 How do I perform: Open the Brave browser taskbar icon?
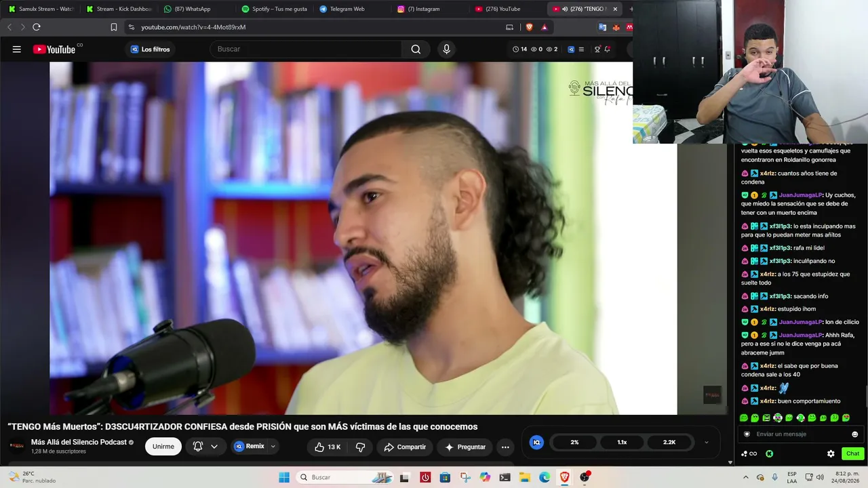pos(564,477)
